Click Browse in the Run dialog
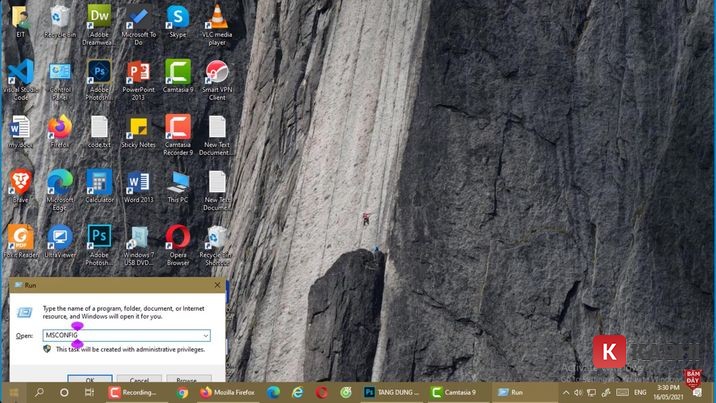This screenshot has height=403, width=716. tap(189, 379)
